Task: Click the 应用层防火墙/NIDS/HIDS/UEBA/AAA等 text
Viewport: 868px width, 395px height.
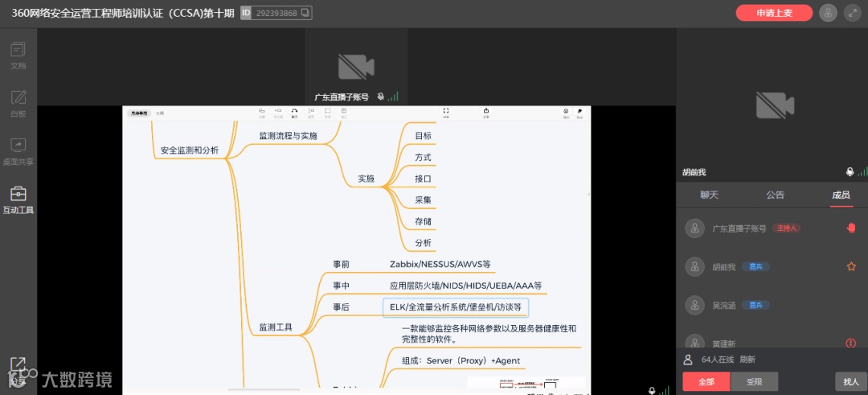Action: pyautogui.click(x=466, y=286)
